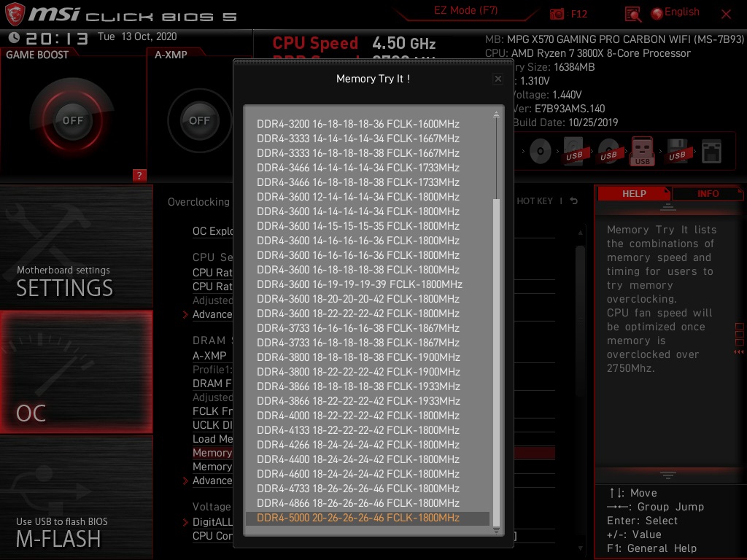Click the CD/DVD drive boot priority icon
747x560 pixels.
coord(540,151)
